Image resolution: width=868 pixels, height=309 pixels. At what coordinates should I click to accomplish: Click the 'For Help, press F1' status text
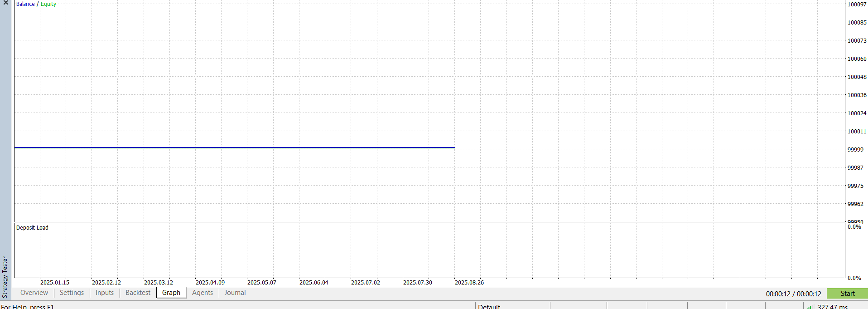27,307
